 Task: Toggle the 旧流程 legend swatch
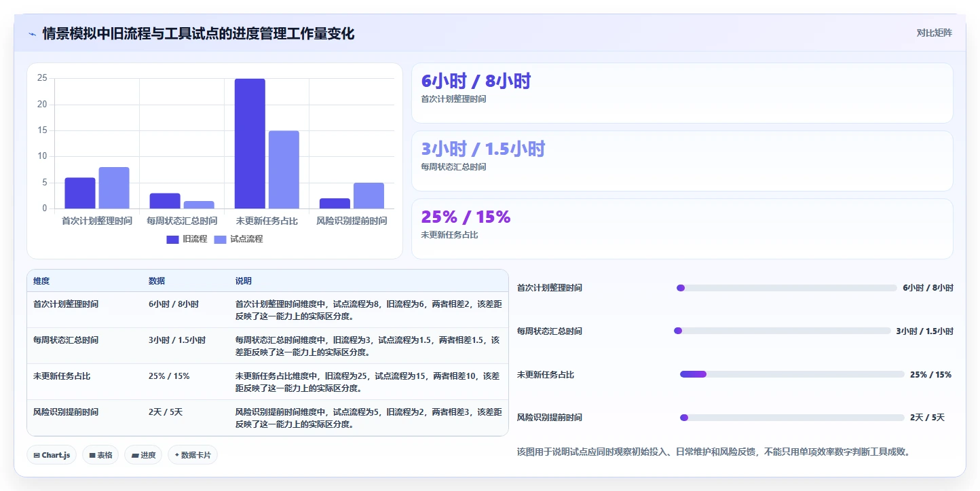(172, 239)
